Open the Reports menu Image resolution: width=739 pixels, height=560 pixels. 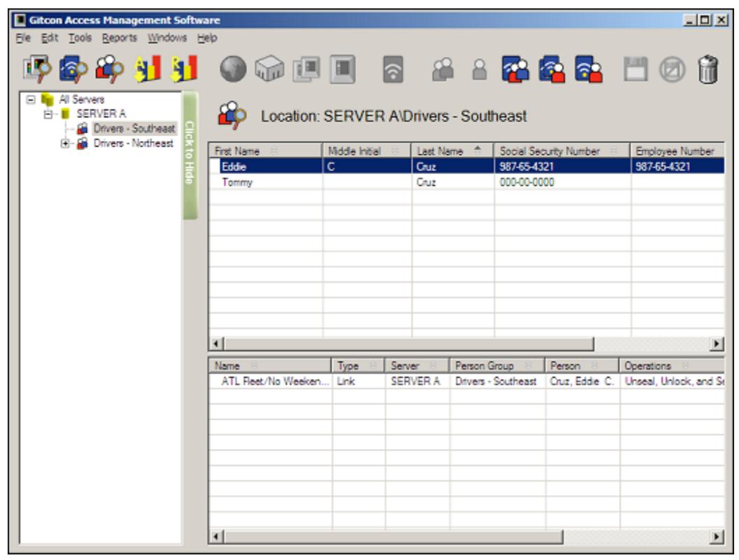(119, 38)
